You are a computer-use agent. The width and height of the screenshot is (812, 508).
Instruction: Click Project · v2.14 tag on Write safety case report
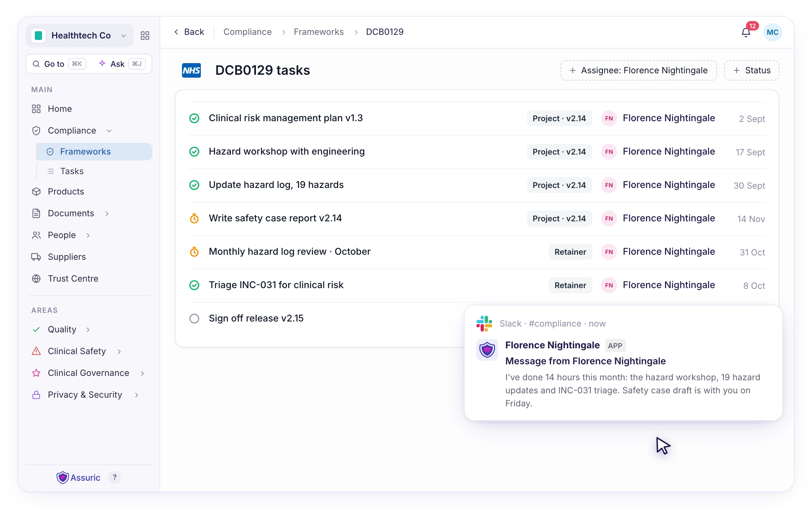(x=559, y=218)
